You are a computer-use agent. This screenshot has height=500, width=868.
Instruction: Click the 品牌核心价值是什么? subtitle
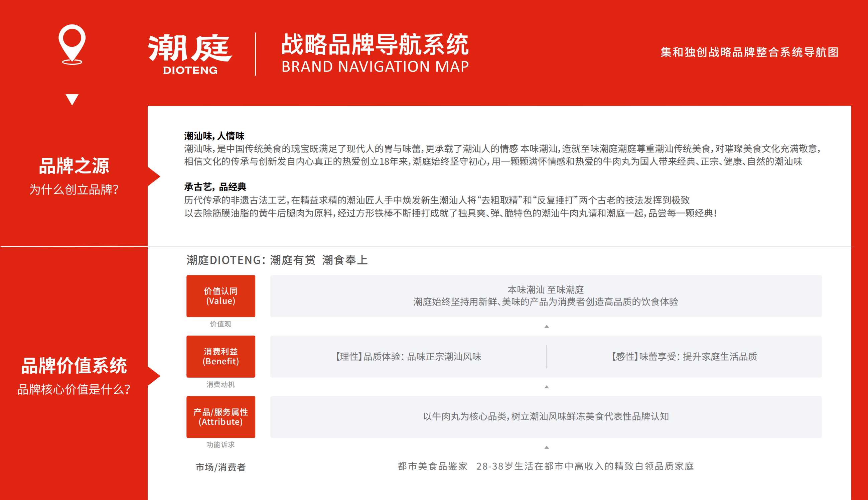[74, 389]
